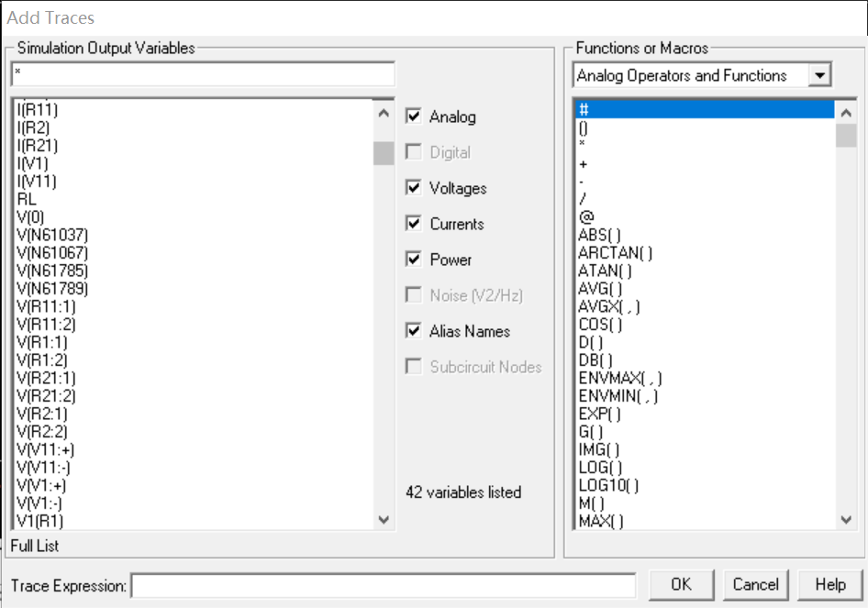
Task: Select the / division operator
Action: point(583,199)
